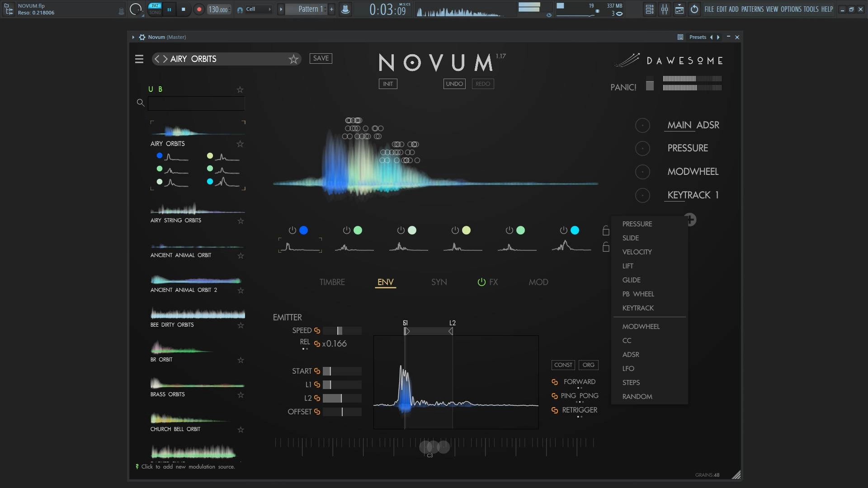Click the CONST button
The width and height of the screenshot is (868, 488).
563,365
